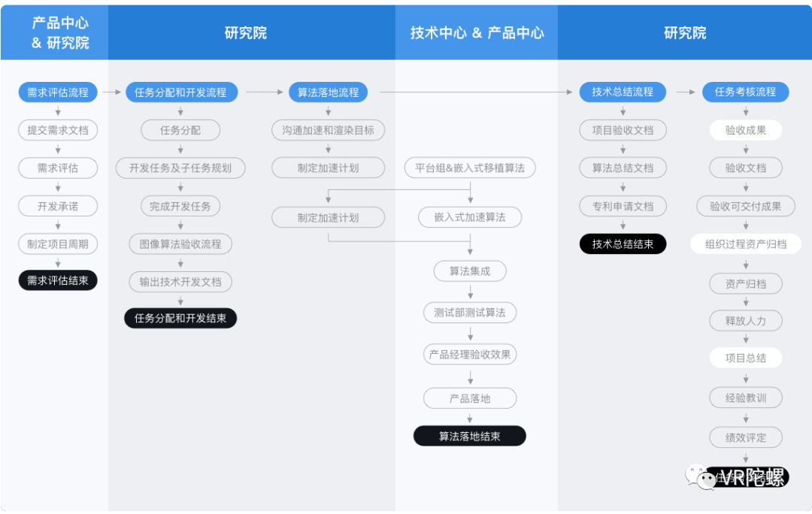The height and width of the screenshot is (514, 812).
Task: Click the black 技术总结结束 end node
Action: (x=623, y=243)
